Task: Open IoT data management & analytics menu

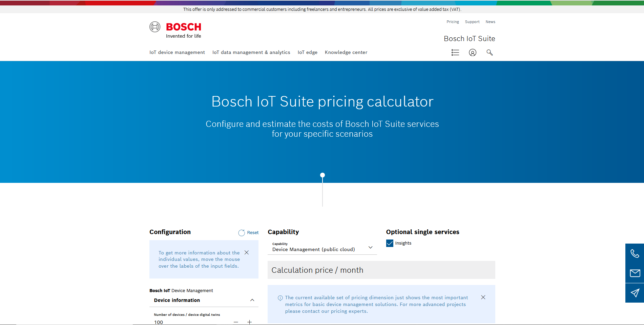Action: 251,52
